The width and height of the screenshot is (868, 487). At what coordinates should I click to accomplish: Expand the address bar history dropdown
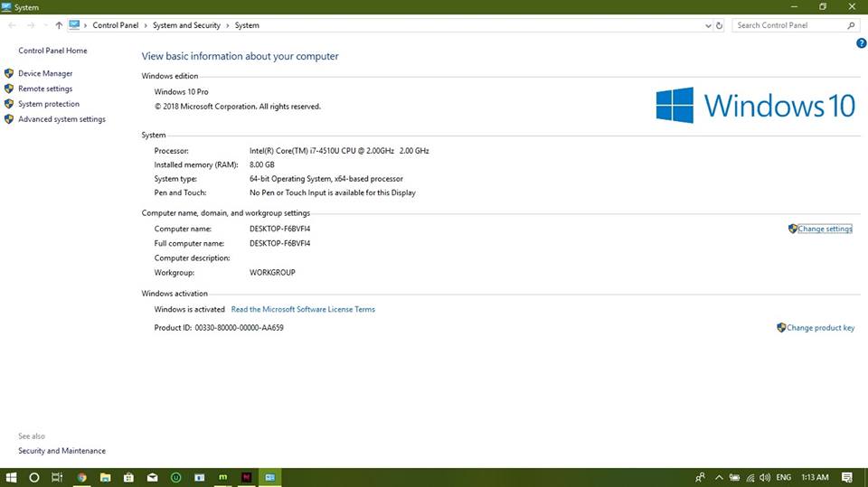coord(708,25)
